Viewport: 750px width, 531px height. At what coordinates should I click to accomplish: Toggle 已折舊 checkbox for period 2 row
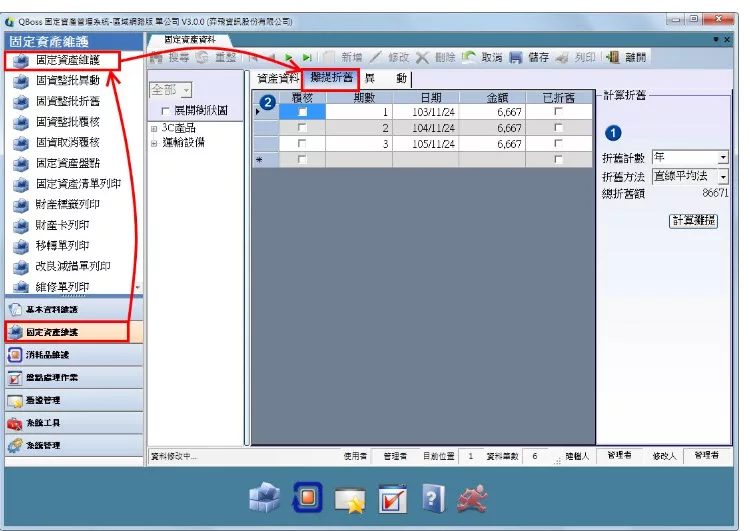(558, 128)
